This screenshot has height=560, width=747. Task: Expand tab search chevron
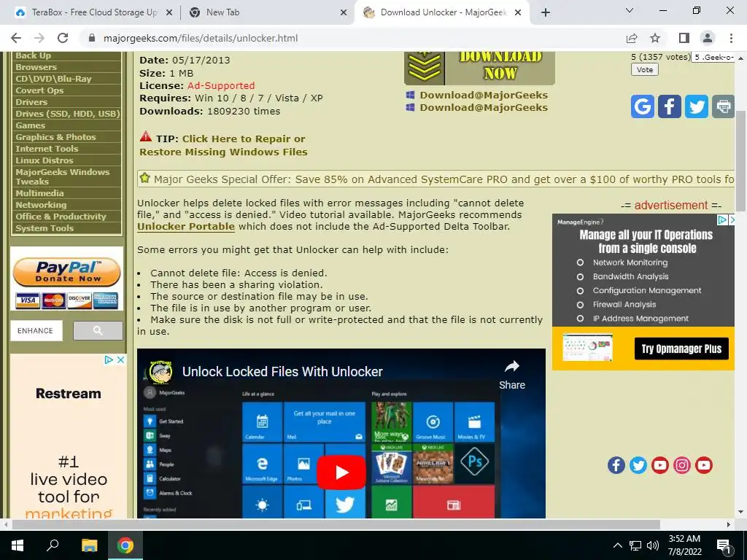click(x=630, y=10)
